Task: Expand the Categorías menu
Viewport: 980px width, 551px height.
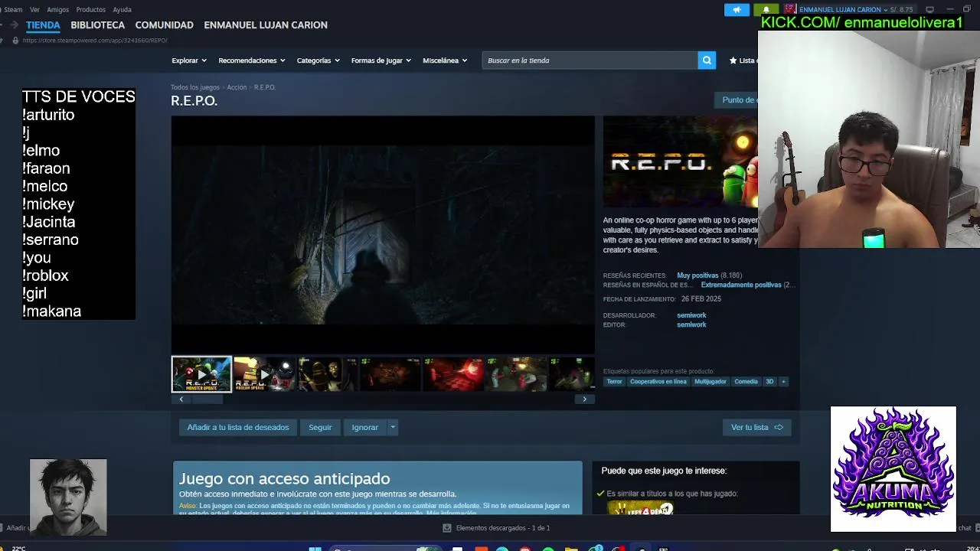Action: (x=318, y=60)
